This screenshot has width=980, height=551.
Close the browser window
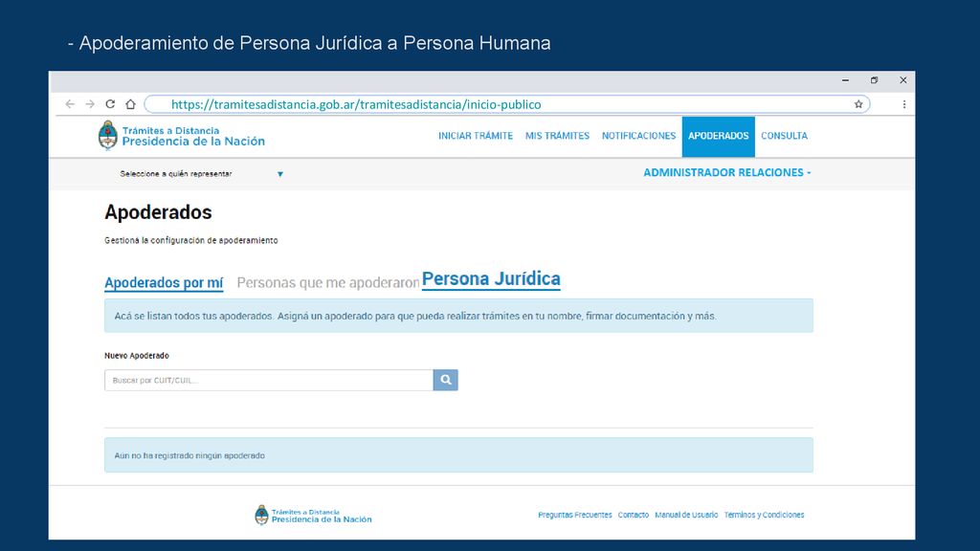(903, 80)
